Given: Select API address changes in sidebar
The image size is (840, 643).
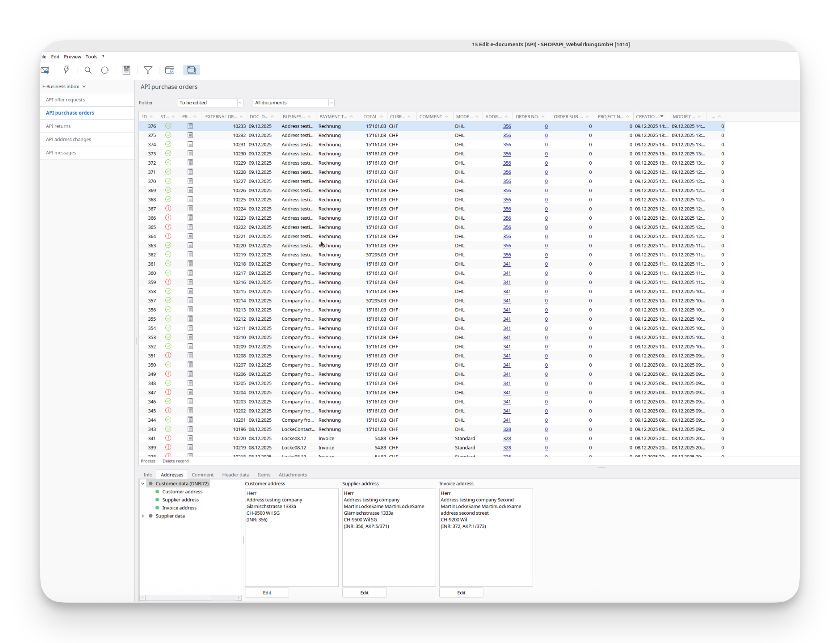Looking at the screenshot, I should point(68,139).
